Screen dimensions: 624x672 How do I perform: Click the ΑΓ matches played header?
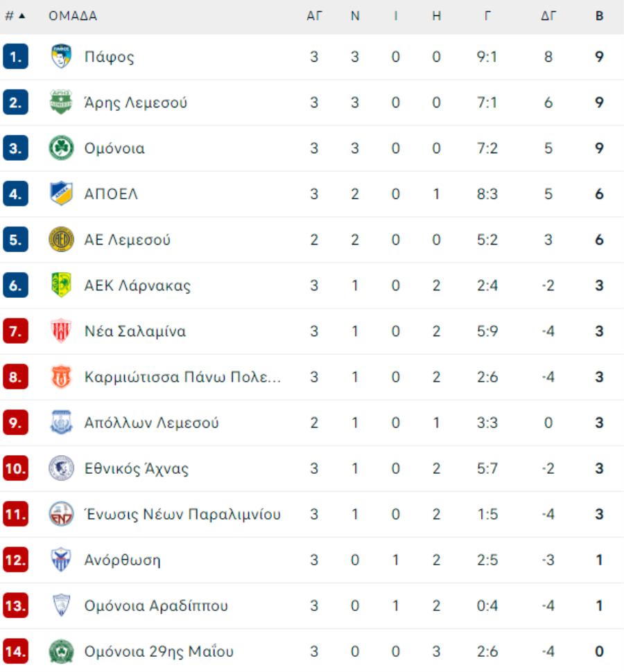pos(314,16)
